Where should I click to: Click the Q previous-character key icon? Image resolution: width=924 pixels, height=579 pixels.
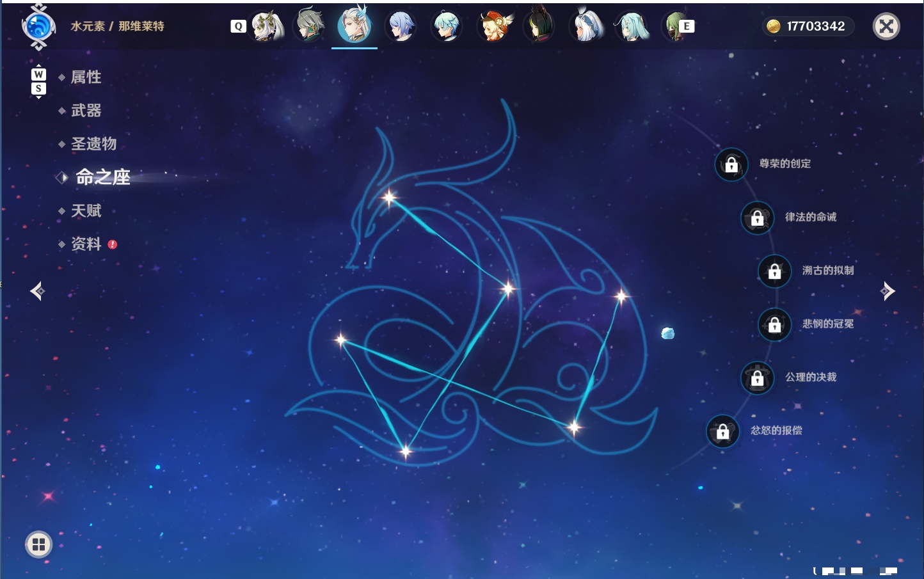point(238,26)
